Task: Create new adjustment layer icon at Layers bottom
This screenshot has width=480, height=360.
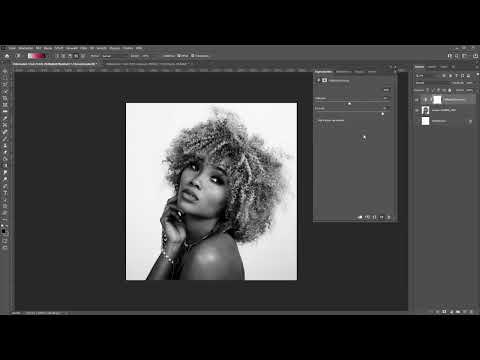Action: point(451,312)
